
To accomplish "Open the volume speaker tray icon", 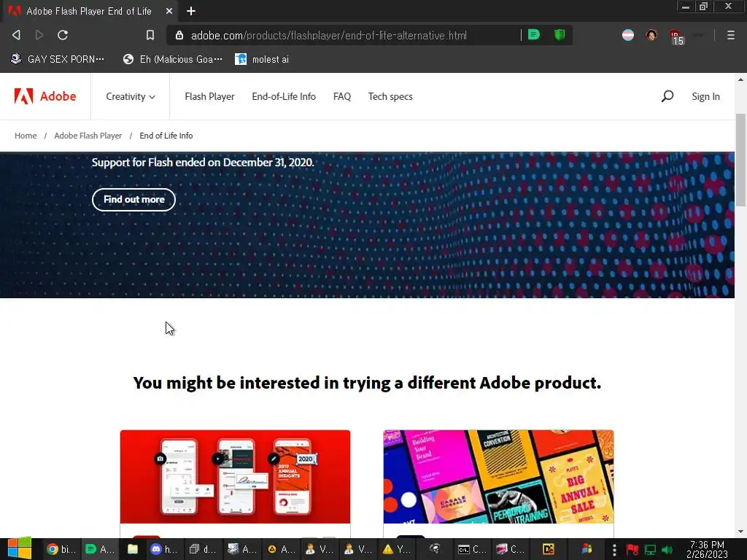I will click(x=667, y=550).
